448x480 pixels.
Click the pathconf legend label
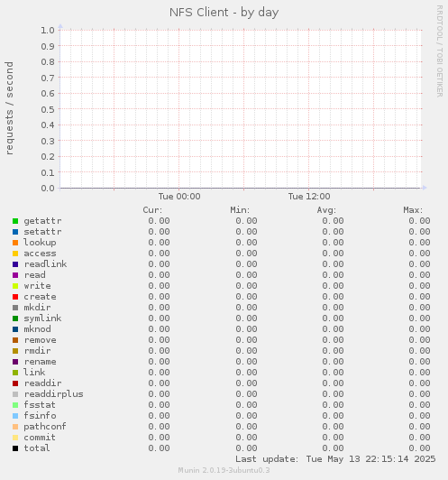click(x=45, y=427)
